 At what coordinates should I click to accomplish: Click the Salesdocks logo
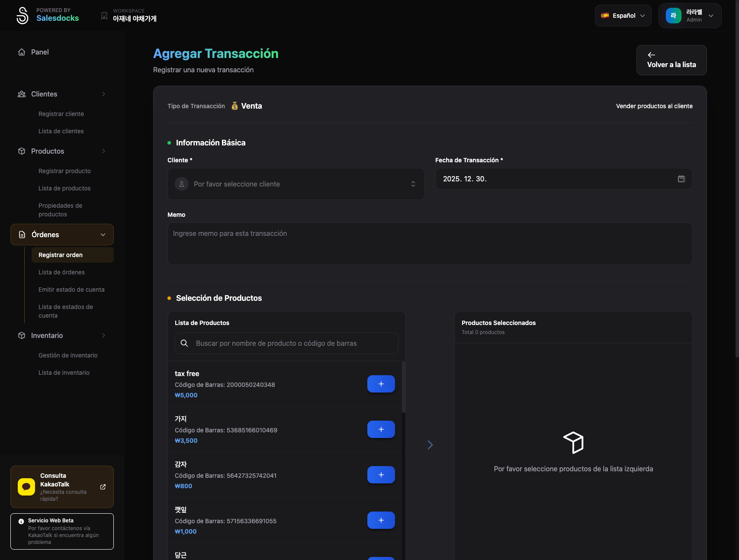coord(22,15)
